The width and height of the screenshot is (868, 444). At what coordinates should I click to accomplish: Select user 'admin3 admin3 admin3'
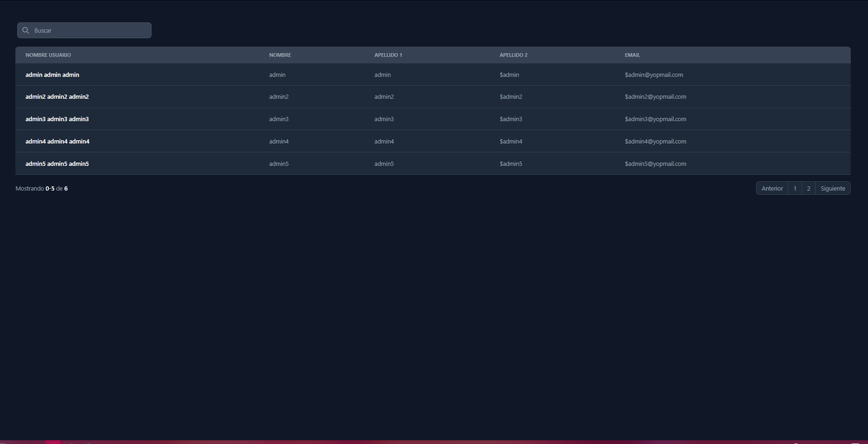(57, 119)
